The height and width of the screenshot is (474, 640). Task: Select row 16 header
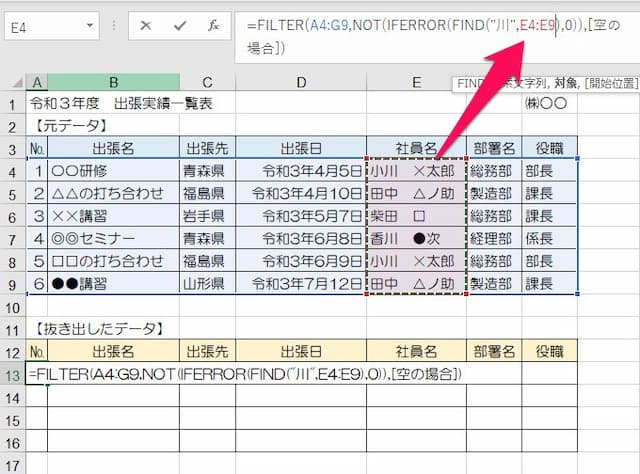tap(13, 443)
